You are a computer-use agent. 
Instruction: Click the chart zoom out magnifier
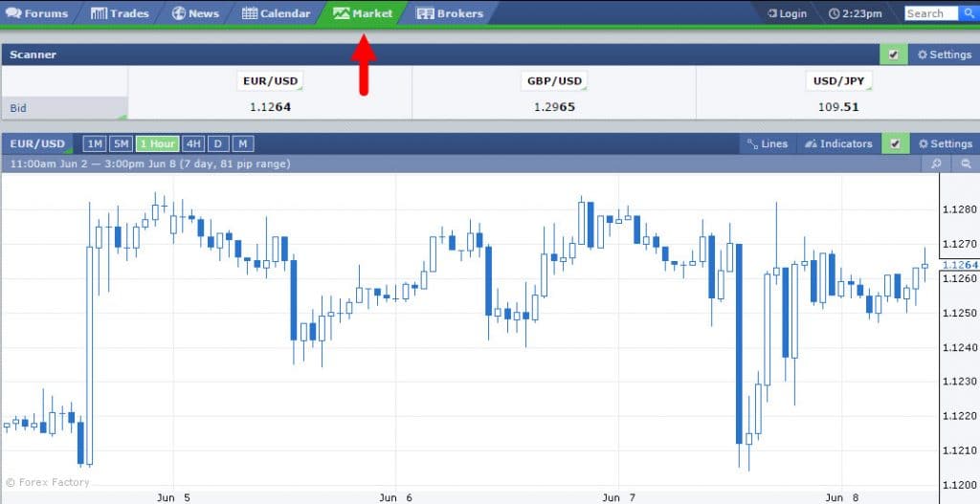965,164
